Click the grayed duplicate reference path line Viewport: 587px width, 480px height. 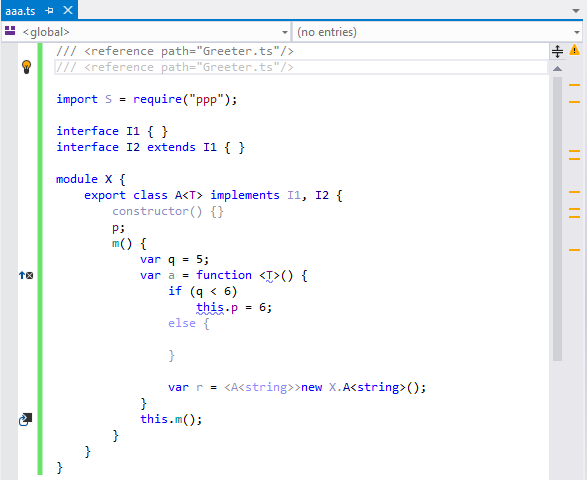tap(174, 67)
